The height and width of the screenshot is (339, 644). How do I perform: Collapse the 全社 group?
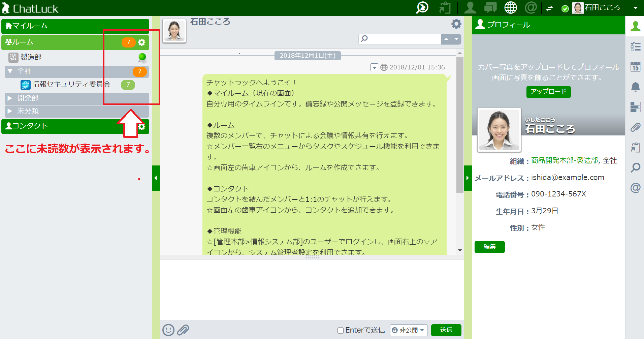pyautogui.click(x=10, y=71)
